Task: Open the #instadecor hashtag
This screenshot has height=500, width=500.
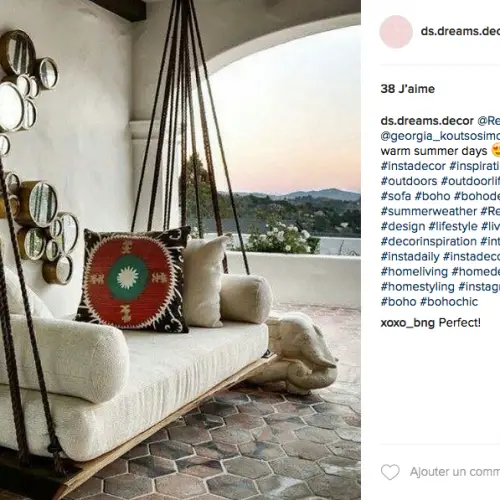Action: pyautogui.click(x=413, y=166)
